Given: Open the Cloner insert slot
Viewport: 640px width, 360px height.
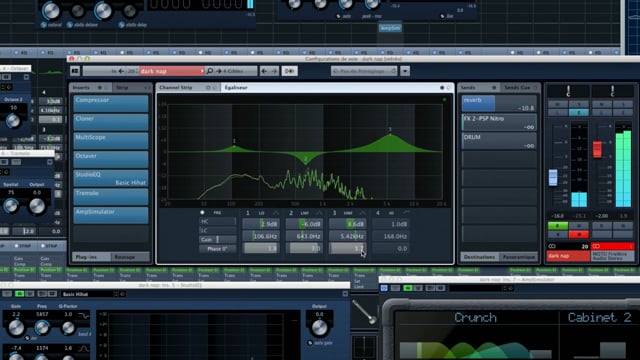Looking at the screenshot, I should 111,122.
